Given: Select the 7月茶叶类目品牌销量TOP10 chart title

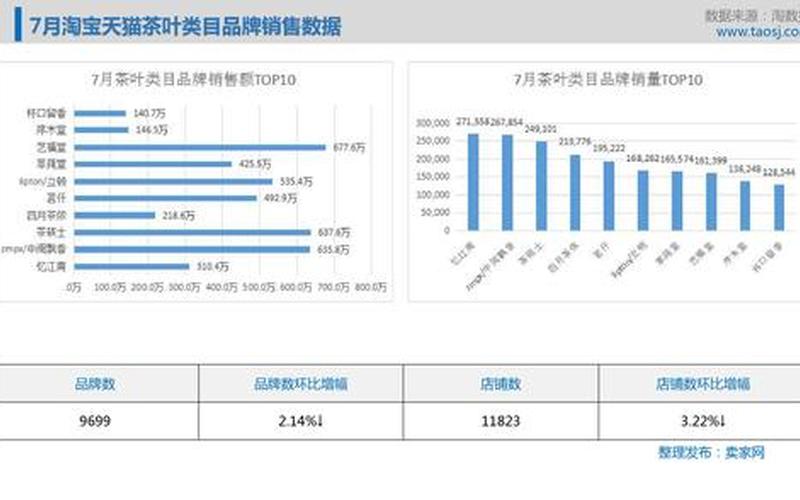Looking at the screenshot, I should click(608, 80).
